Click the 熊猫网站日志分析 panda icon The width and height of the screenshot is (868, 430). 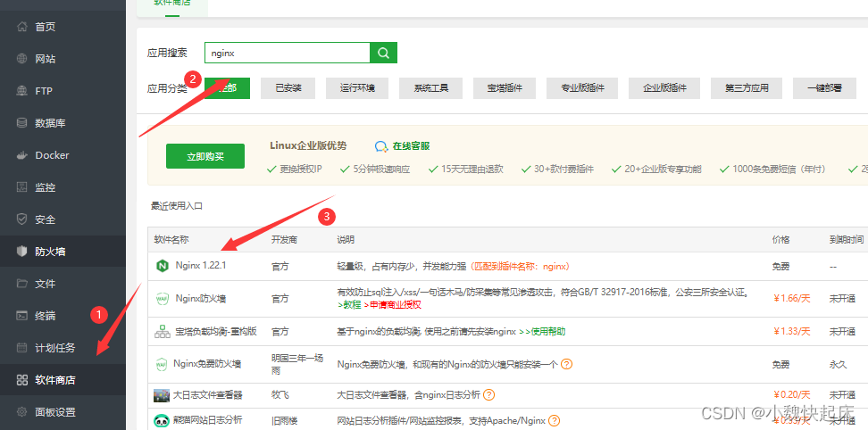162,420
